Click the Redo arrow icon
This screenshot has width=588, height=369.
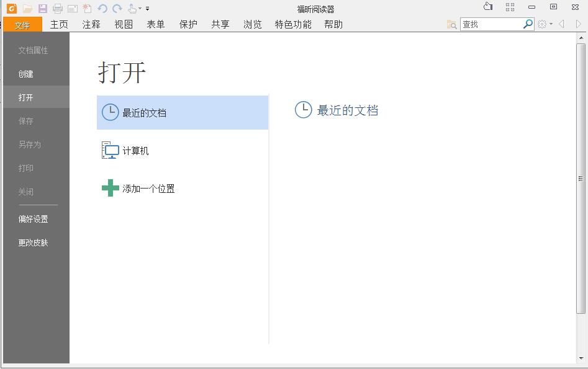tap(117, 9)
